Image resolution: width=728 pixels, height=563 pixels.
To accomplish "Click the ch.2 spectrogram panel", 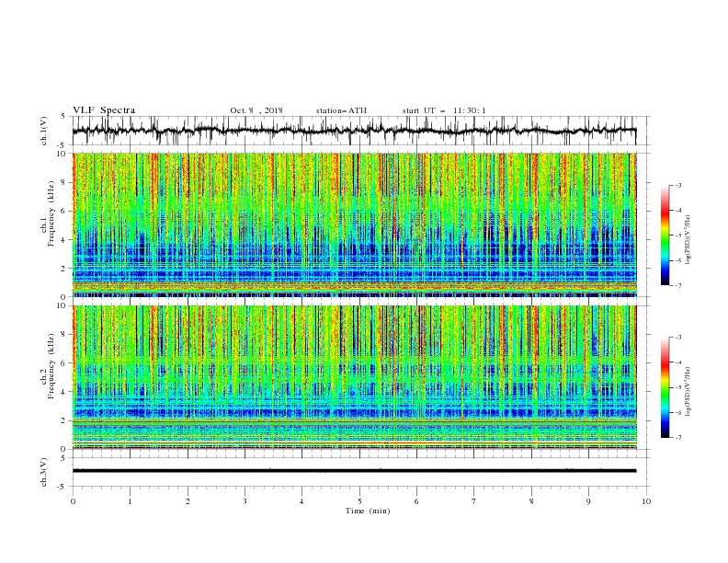I will pyautogui.click(x=355, y=377).
